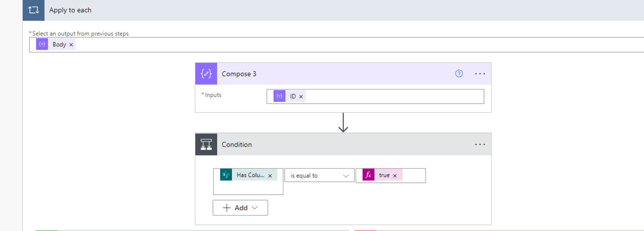Click the ID token variable icon
This screenshot has height=231, width=644.
click(x=280, y=97)
